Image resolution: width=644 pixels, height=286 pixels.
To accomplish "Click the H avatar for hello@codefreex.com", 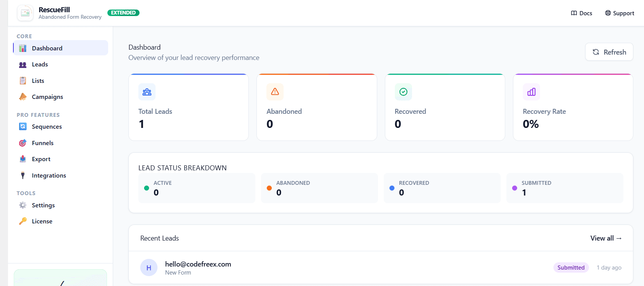I will coord(149,268).
